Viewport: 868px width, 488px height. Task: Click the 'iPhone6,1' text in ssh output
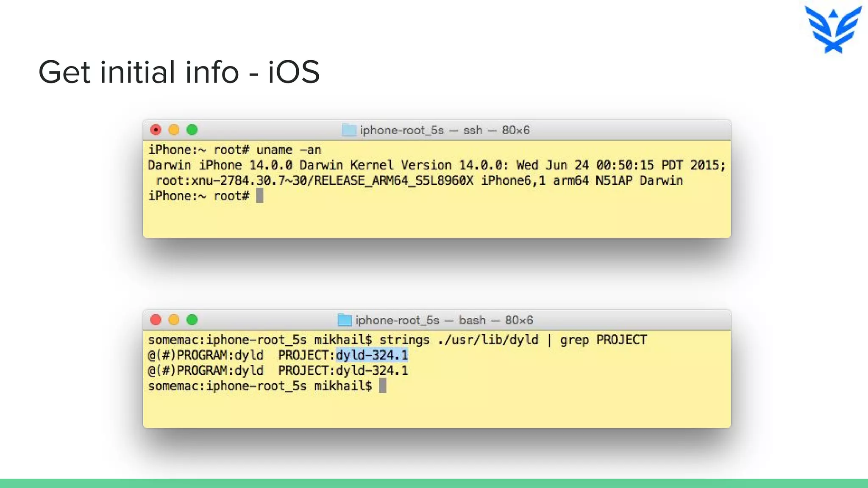click(513, 181)
